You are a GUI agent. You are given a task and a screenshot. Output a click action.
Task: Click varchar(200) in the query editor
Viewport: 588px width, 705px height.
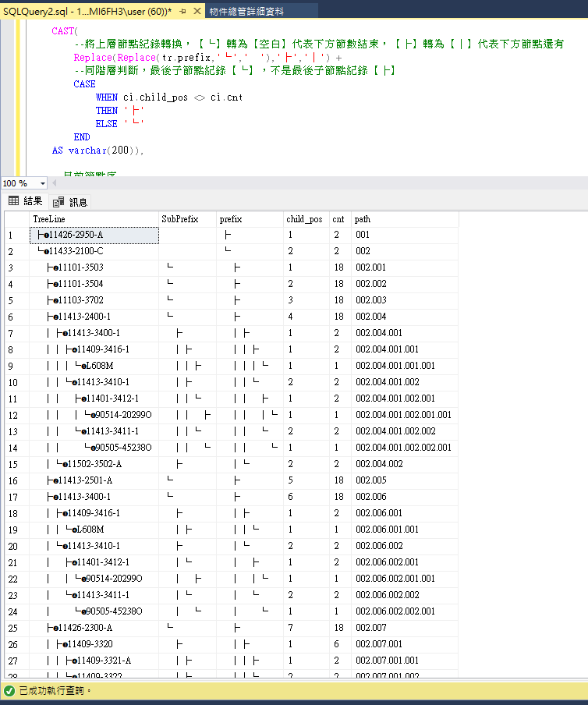102,151
